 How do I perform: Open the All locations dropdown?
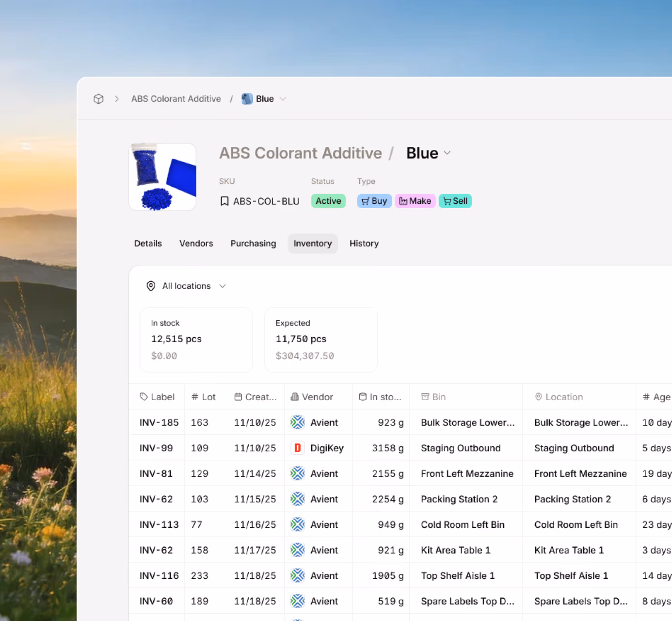point(187,286)
